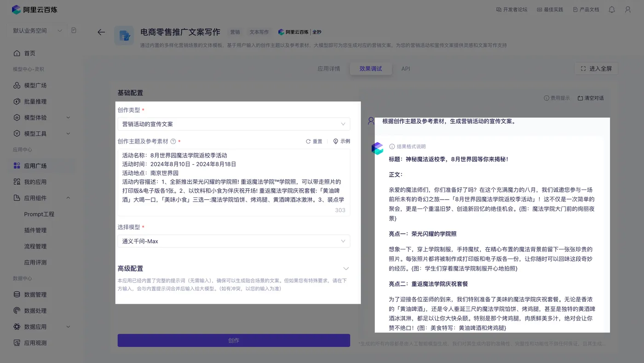Click into the 创作主题及参考素材 text area

(234, 182)
